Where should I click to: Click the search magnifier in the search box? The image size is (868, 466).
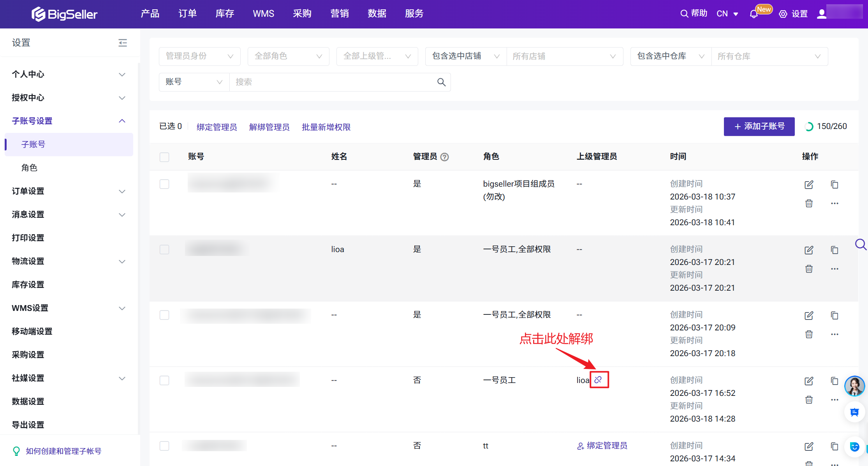[x=441, y=82]
